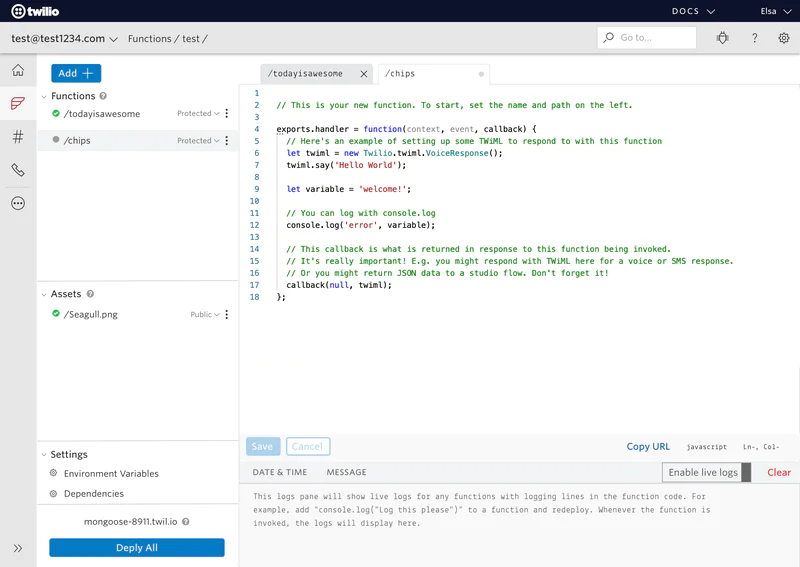Open the Phone Numbers hash icon

pos(18,137)
